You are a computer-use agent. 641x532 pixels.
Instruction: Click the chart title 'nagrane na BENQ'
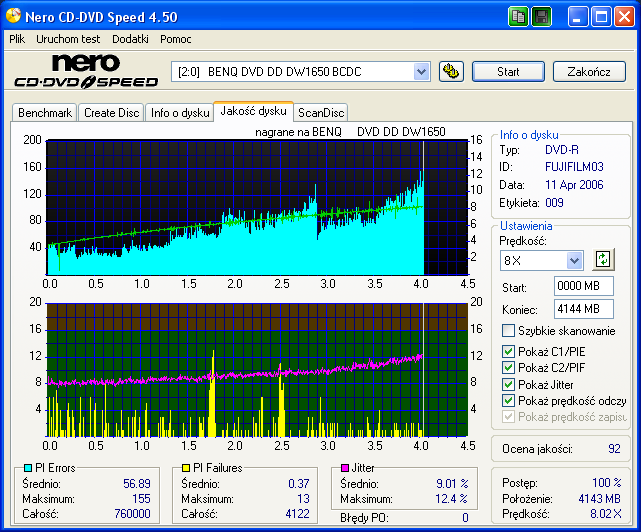tap(298, 132)
